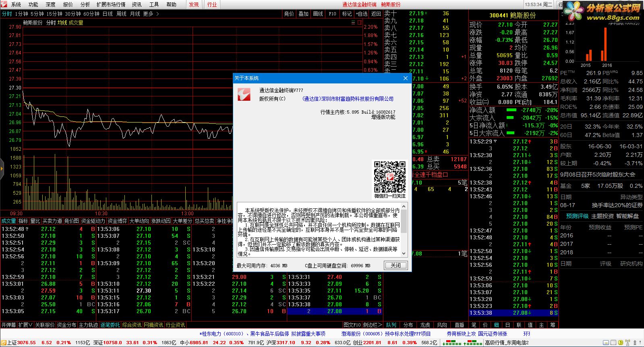Select the 资金驱动力 indicator tab
This screenshot has height=347, width=644.
click(93, 221)
